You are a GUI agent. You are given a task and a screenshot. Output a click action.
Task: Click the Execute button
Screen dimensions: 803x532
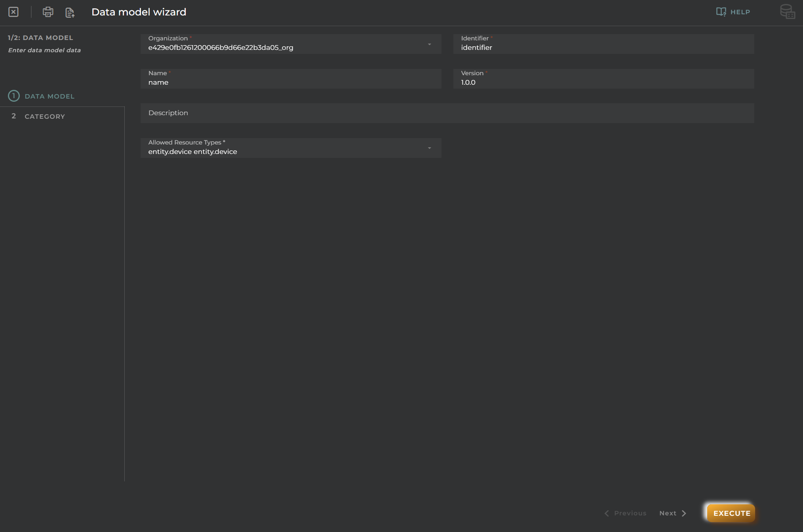(731, 513)
